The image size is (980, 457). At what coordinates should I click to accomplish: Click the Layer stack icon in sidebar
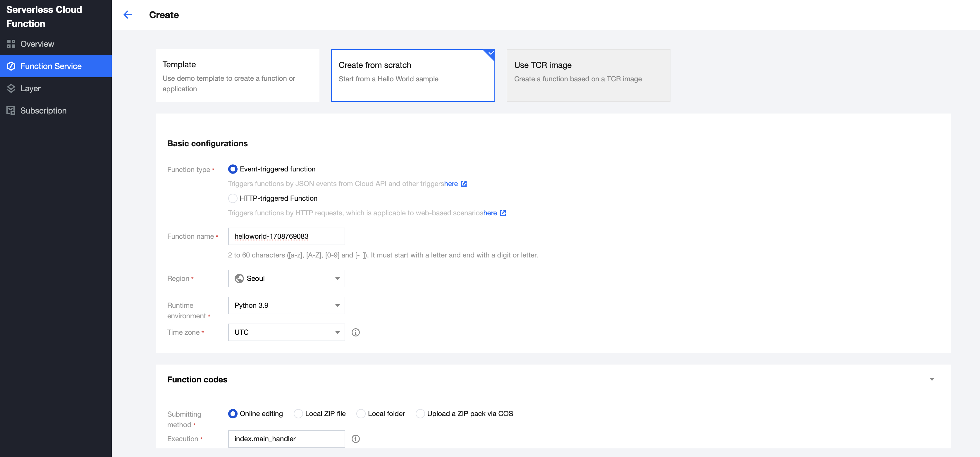11,88
